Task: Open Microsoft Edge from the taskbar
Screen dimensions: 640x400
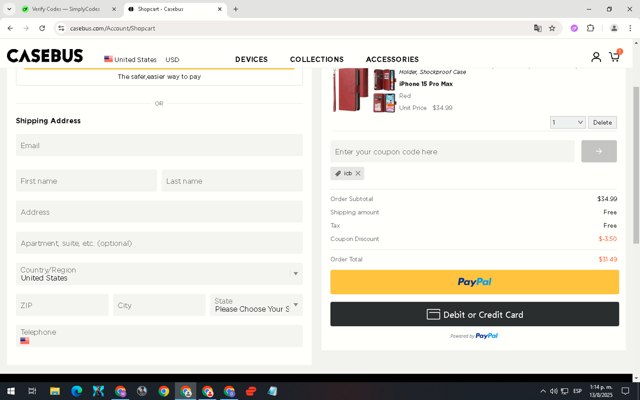Action: 76,391
